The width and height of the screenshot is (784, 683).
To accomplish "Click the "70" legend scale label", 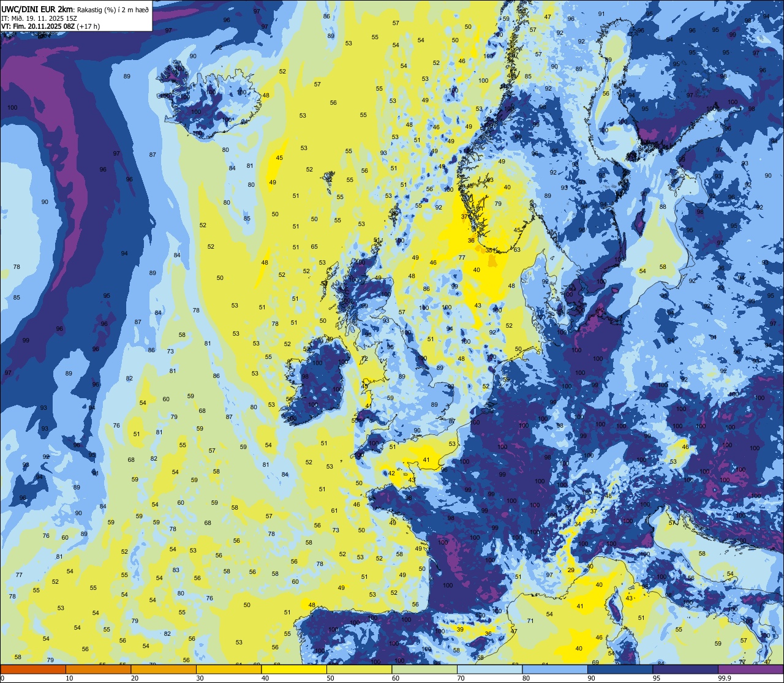I will click(x=461, y=678).
